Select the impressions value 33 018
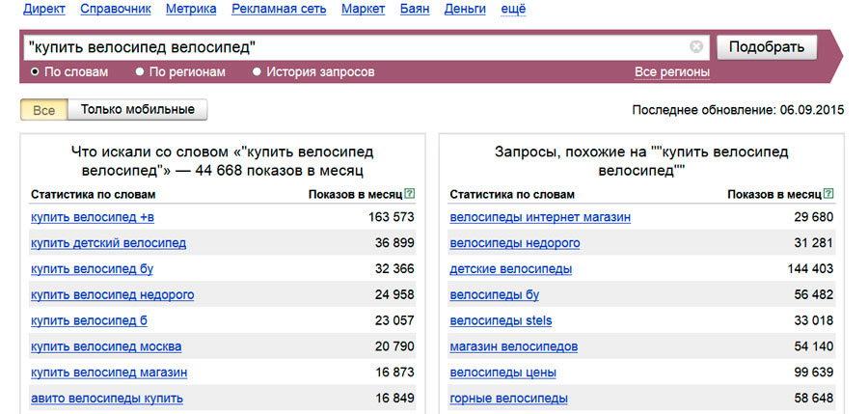The width and height of the screenshot is (868, 414). [813, 321]
